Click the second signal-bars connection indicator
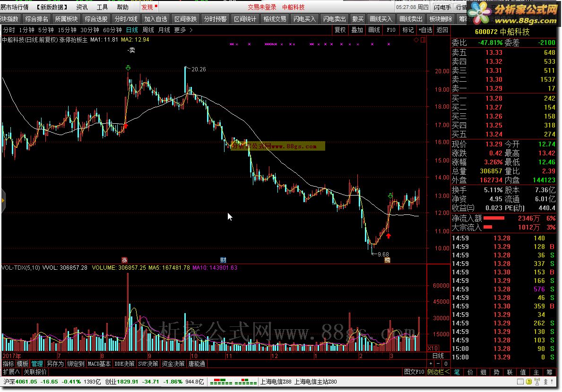 click(x=246, y=382)
